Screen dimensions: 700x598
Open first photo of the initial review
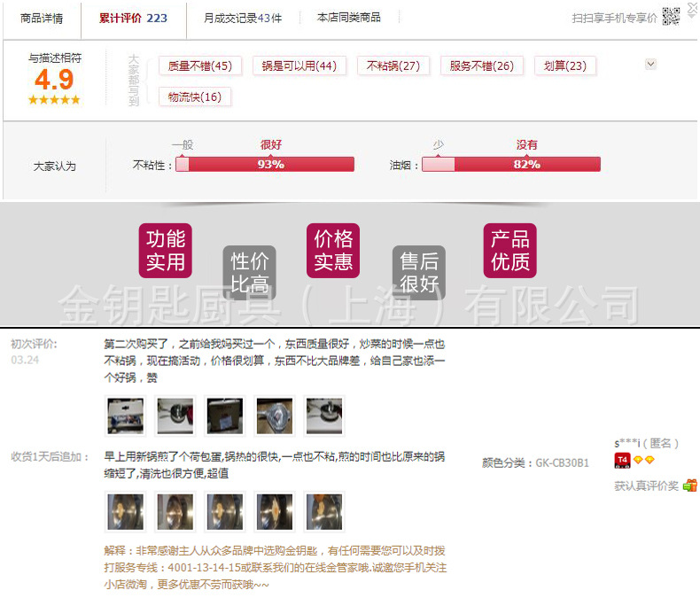coord(126,415)
